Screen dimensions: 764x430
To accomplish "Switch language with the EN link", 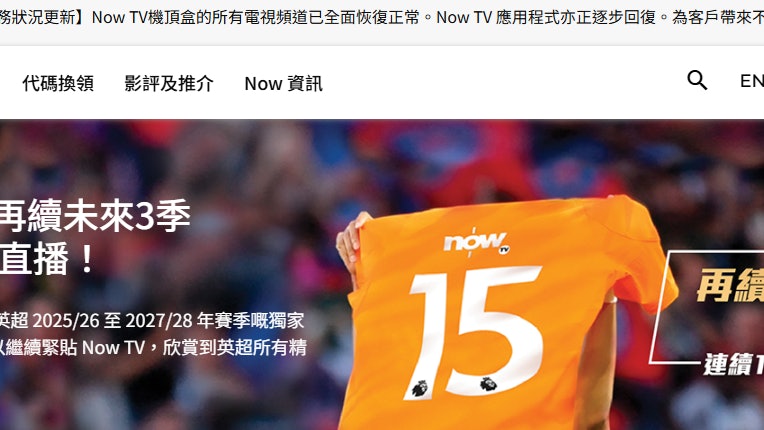I will (752, 81).
